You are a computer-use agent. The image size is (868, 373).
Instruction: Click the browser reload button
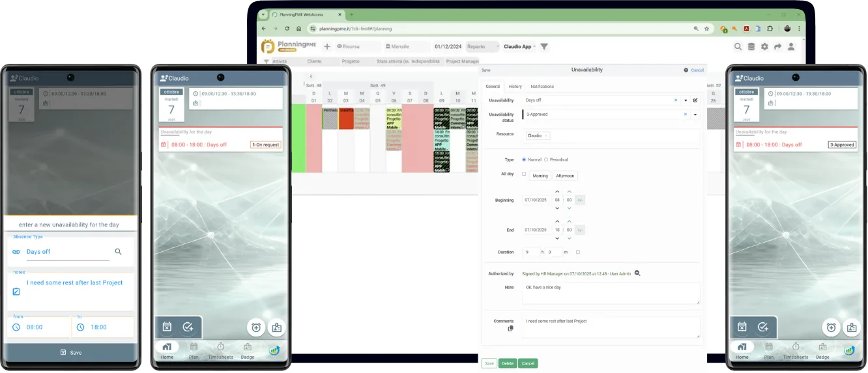click(286, 29)
